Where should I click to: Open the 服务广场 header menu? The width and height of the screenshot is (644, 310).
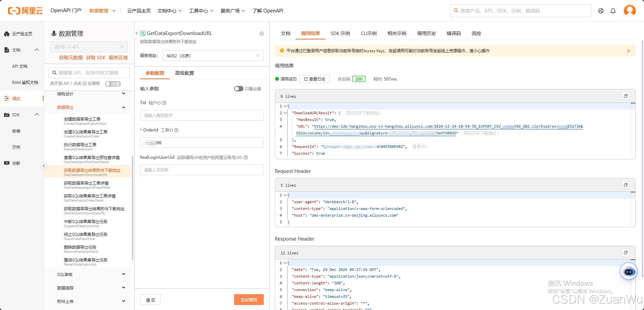[x=233, y=11]
